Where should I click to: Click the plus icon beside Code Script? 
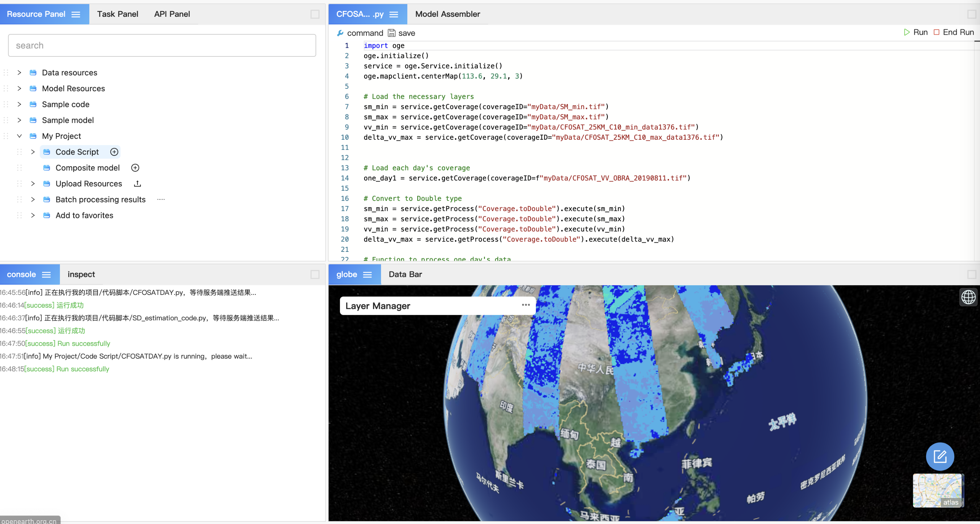pyautogui.click(x=114, y=152)
